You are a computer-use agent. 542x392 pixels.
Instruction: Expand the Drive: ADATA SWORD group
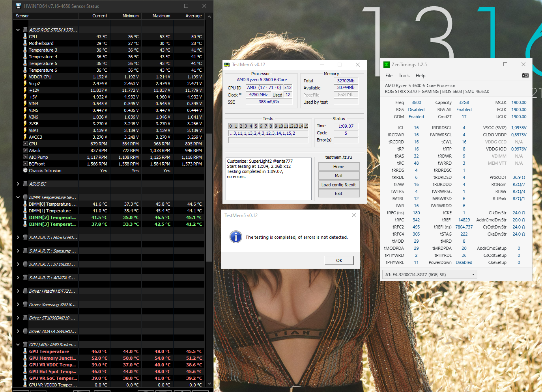click(x=18, y=331)
